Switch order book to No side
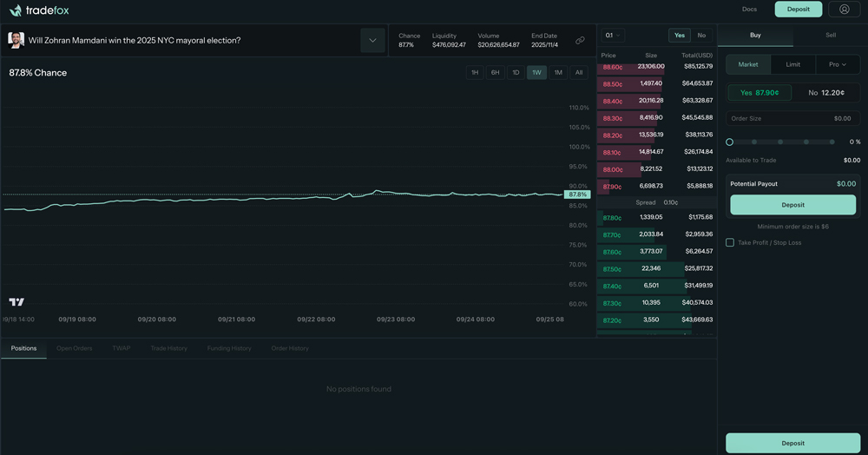 [701, 36]
